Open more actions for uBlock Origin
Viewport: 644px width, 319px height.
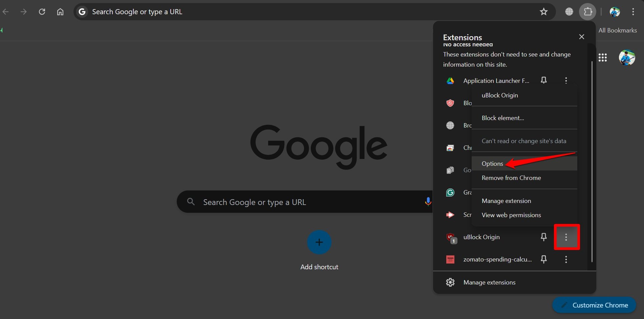click(566, 237)
